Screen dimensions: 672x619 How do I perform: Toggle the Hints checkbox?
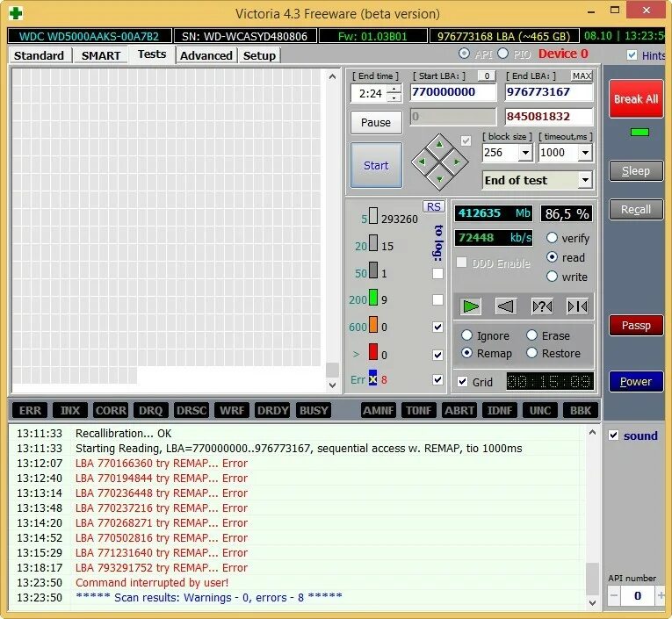[632, 54]
